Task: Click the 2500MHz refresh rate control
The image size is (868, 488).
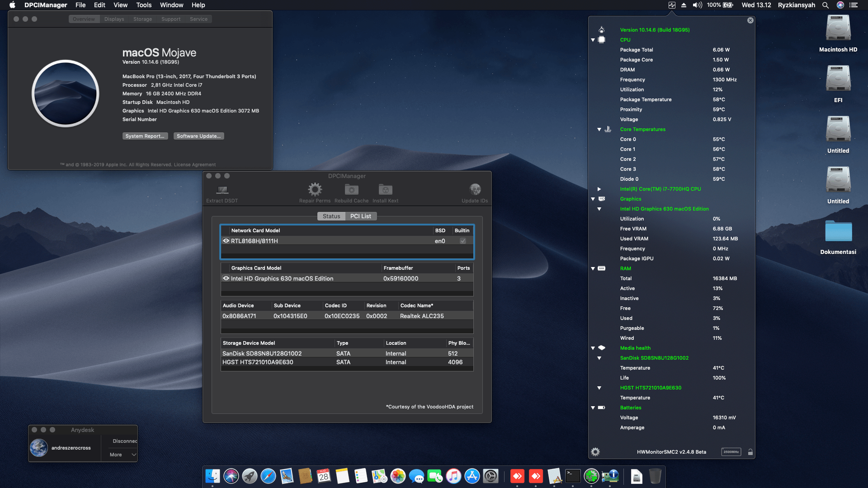Action: [731, 451]
